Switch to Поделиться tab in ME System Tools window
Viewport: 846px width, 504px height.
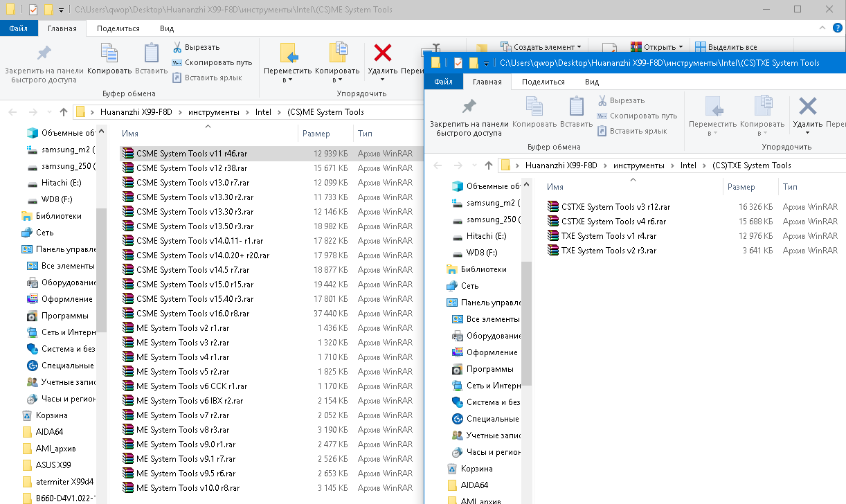118,28
